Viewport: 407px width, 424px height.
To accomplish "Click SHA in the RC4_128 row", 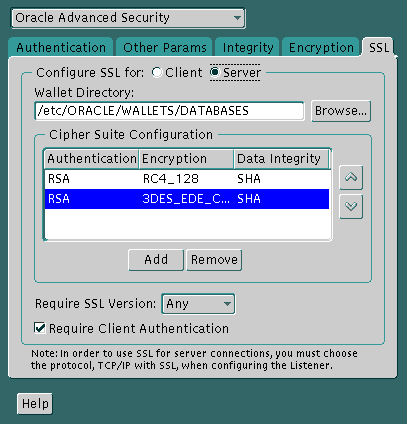I will click(x=249, y=179).
